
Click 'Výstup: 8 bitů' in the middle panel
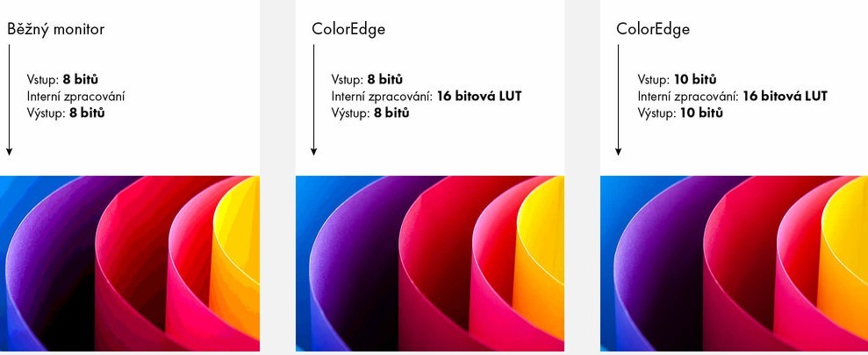click(370, 113)
